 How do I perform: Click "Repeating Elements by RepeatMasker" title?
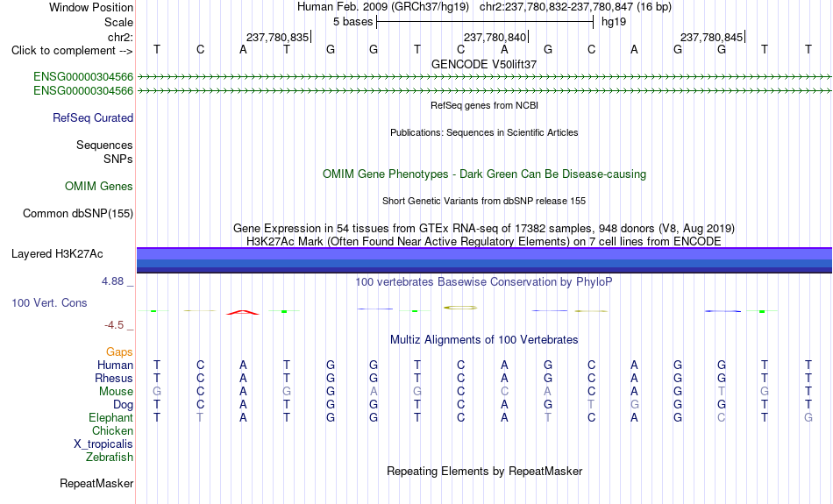[x=484, y=472]
